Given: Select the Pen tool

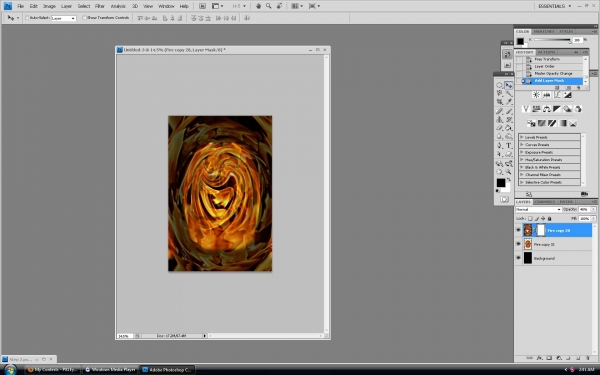Looking at the screenshot, I should point(499,145).
